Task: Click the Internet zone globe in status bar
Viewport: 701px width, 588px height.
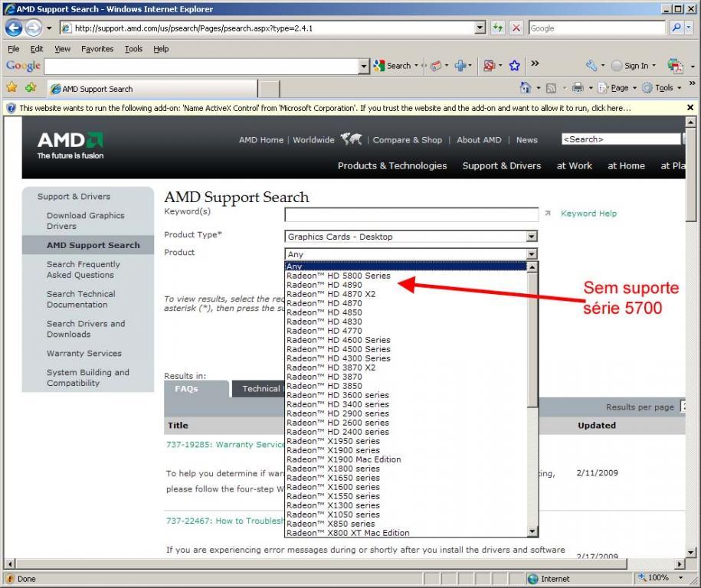Action: point(532,579)
